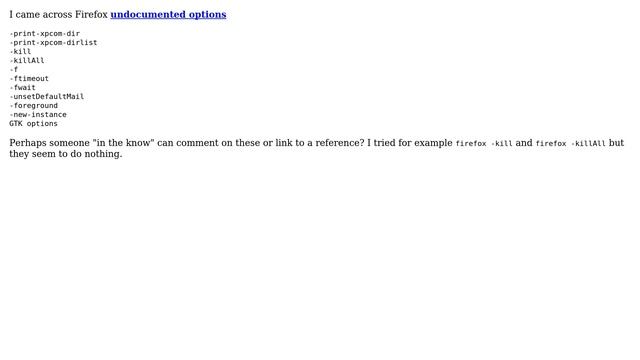The height and width of the screenshot is (360, 640).
Task: Click the -ftimeout option line
Action: click(29, 78)
